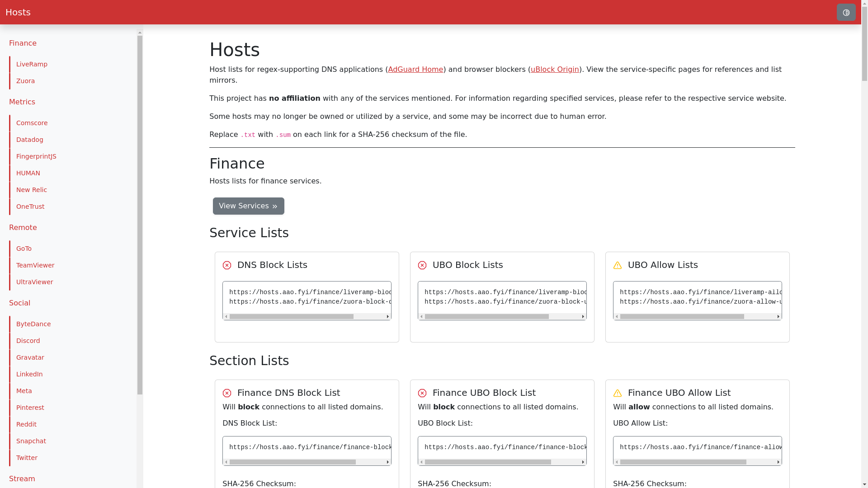Click right arrow of Finance DNS list scrollbar
Viewport: 868px width, 488px height.
(388, 462)
